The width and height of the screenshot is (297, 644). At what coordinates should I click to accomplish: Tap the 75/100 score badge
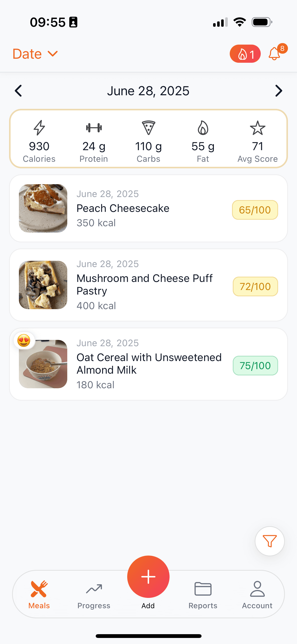coord(255,366)
